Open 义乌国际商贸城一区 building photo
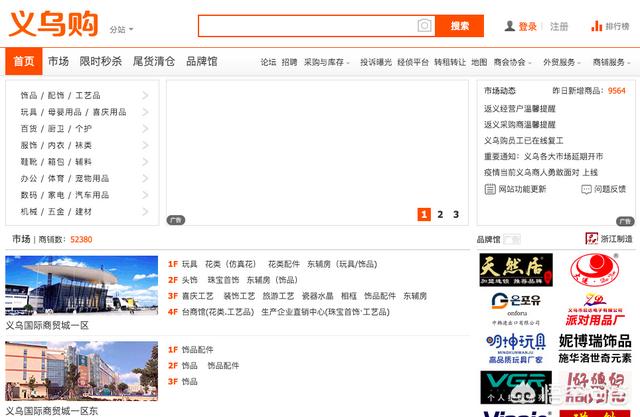This screenshot has width=640, height=417. point(82,286)
